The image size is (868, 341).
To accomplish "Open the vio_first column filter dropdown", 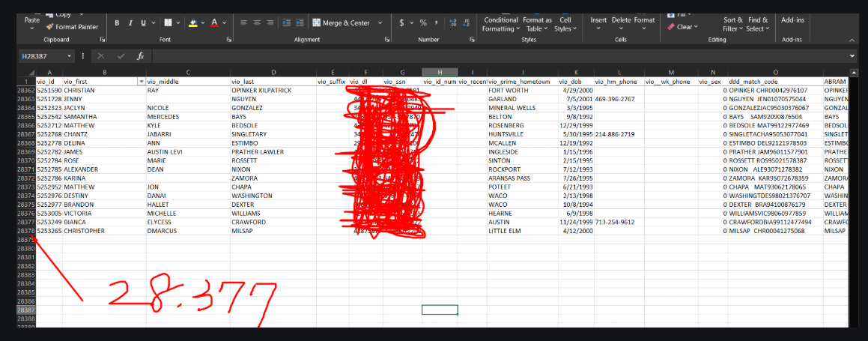I will pyautogui.click(x=141, y=82).
